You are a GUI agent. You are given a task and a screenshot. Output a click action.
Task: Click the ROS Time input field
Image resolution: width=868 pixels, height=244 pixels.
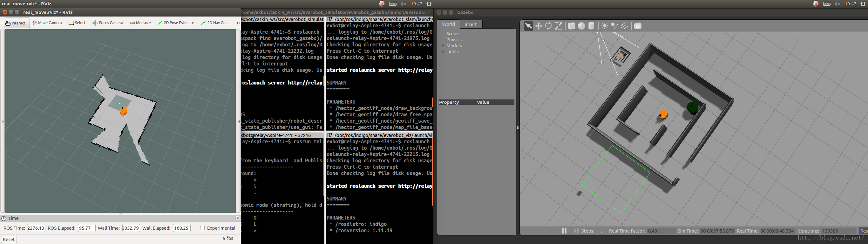pos(36,228)
